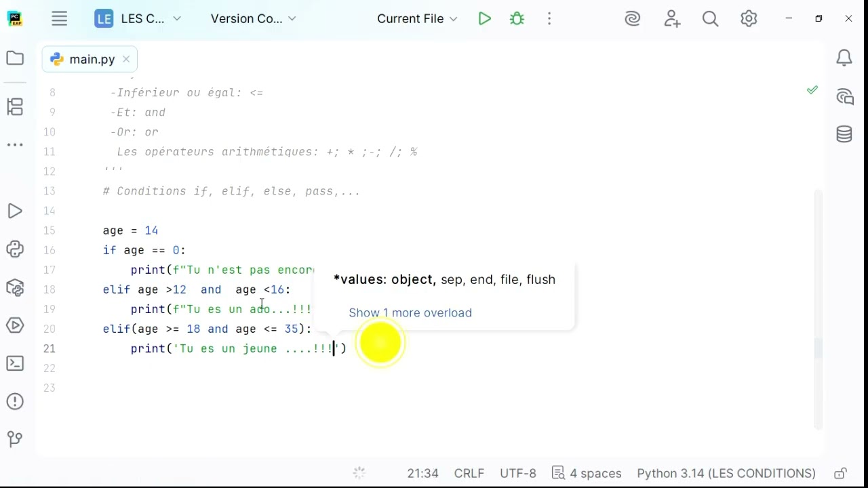This screenshot has height=488, width=868.
Task: Open the More Actions vertical dots menu
Action: click(x=549, y=19)
